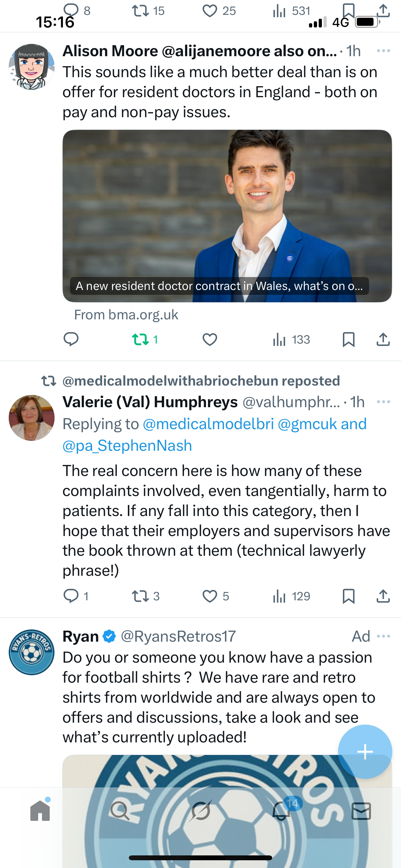This screenshot has height=868, width=401.
Task: Open more options on Valerie Humphreys' tweet
Action: [383, 402]
